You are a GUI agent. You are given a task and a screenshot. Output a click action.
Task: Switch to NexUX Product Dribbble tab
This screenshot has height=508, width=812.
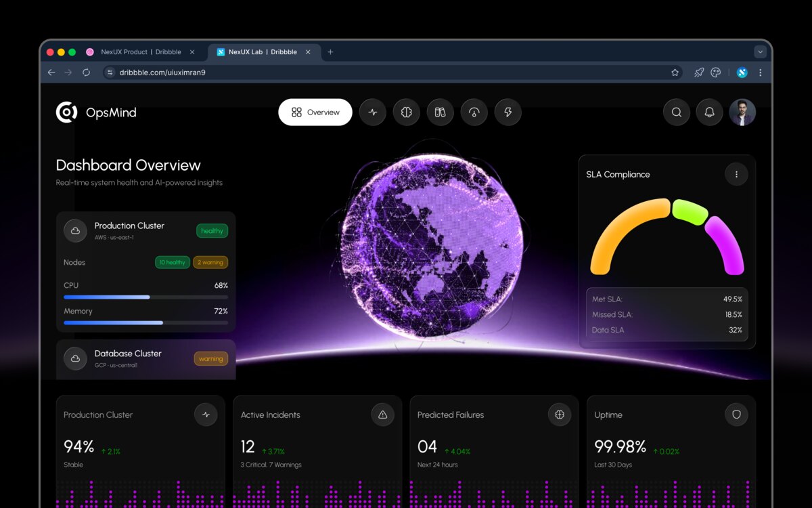(x=141, y=52)
